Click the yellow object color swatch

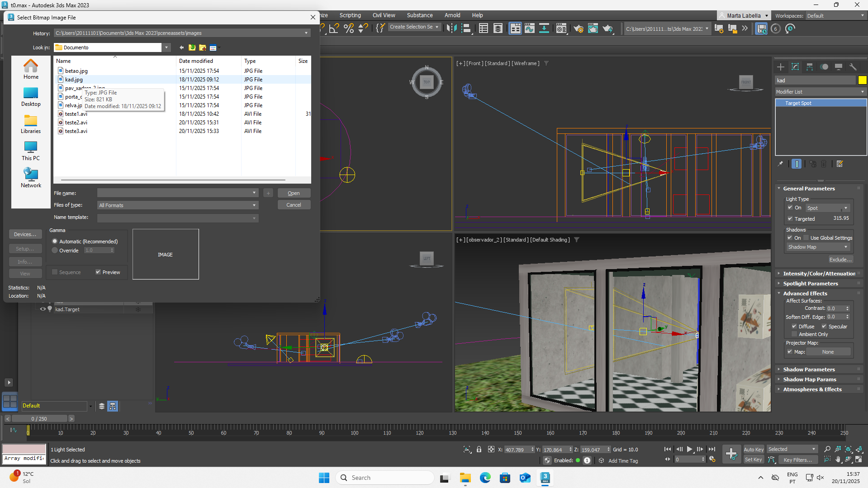pos(862,81)
